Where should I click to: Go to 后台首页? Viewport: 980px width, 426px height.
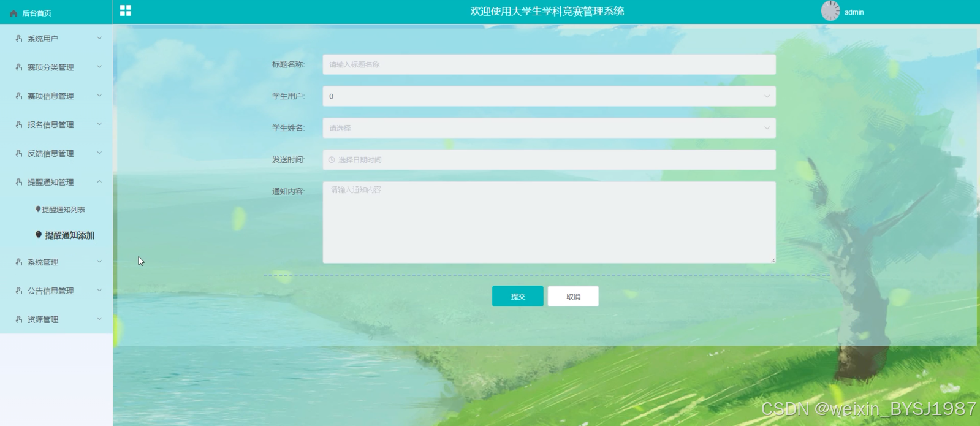pos(37,13)
